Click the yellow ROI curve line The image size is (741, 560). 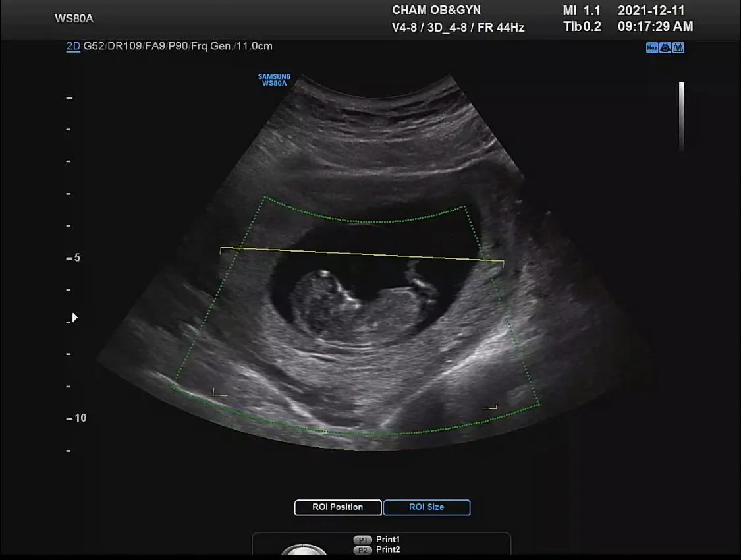(362, 254)
